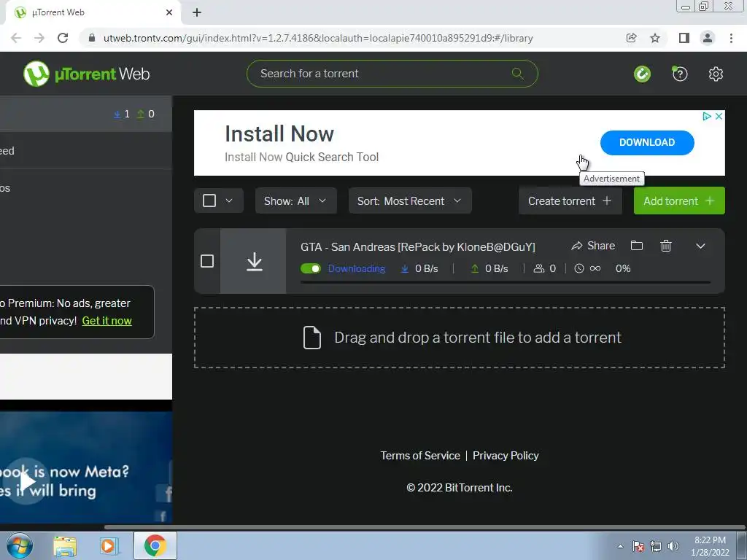Click the Chrome taskbar icon
Viewport: 747px width, 560px height.
tap(155, 545)
